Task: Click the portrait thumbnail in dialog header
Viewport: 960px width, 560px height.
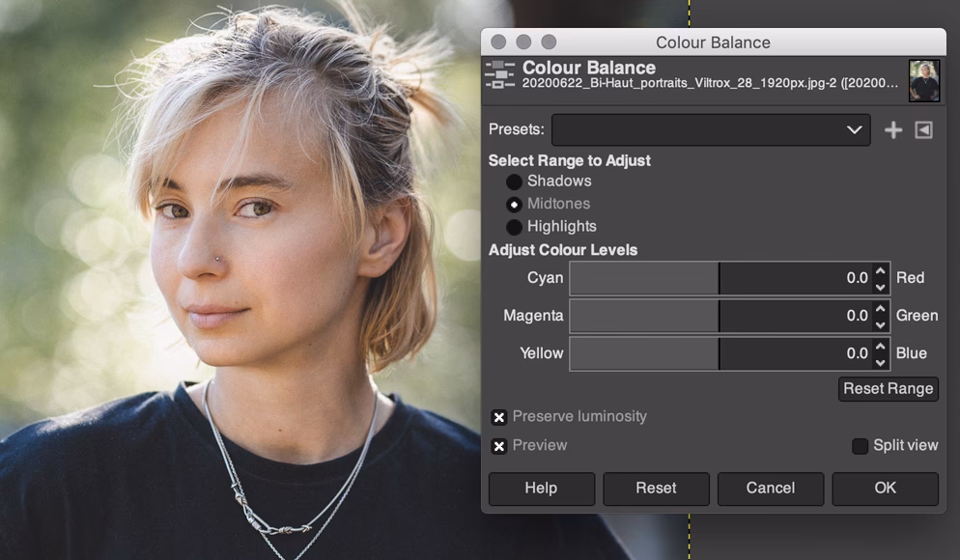Action: 923,81
